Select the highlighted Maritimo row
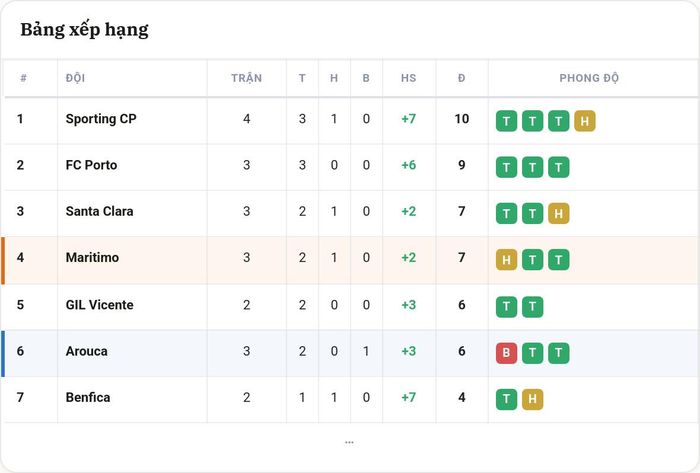 (350, 260)
